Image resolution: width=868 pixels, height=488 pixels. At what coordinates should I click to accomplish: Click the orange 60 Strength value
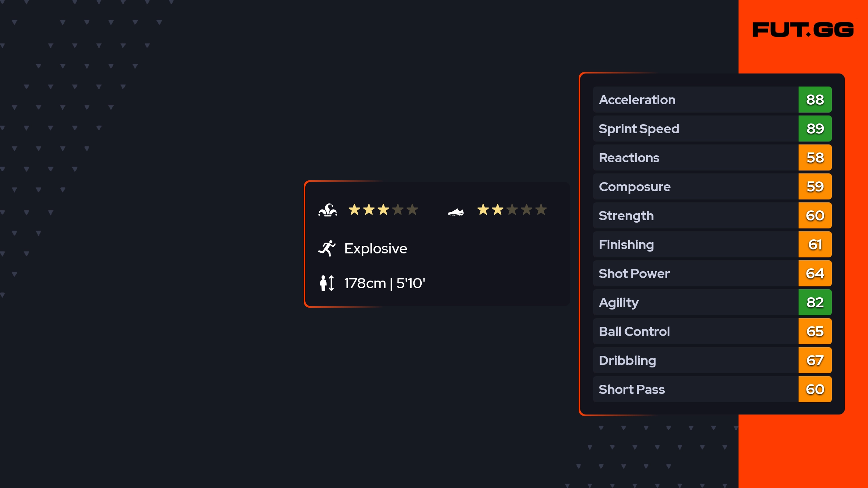[815, 215]
